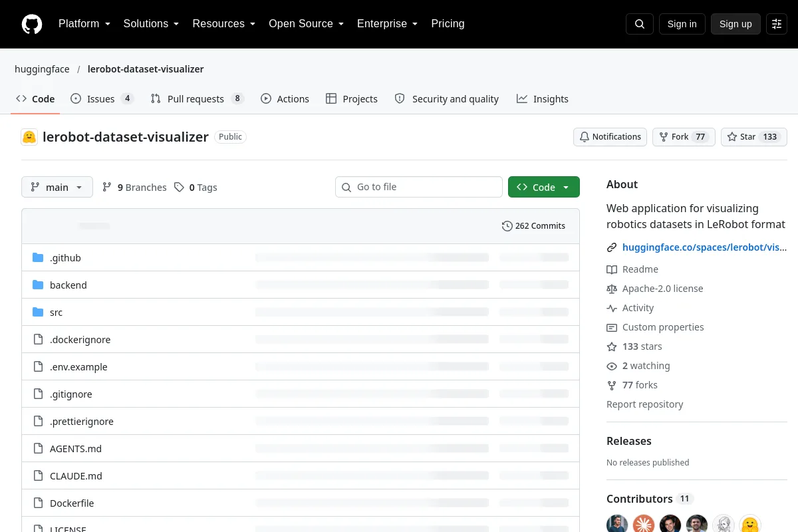Fork the repository with Fork button
The image size is (798, 532).
point(684,137)
